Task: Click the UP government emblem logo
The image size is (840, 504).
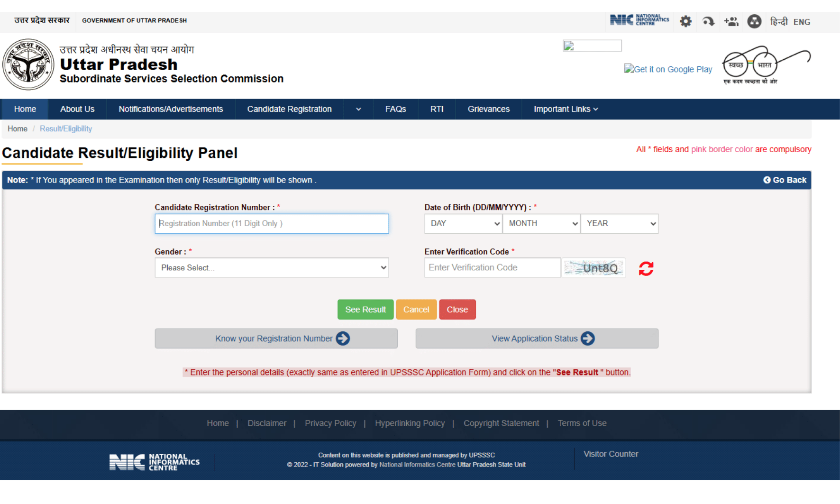Action: tap(28, 64)
